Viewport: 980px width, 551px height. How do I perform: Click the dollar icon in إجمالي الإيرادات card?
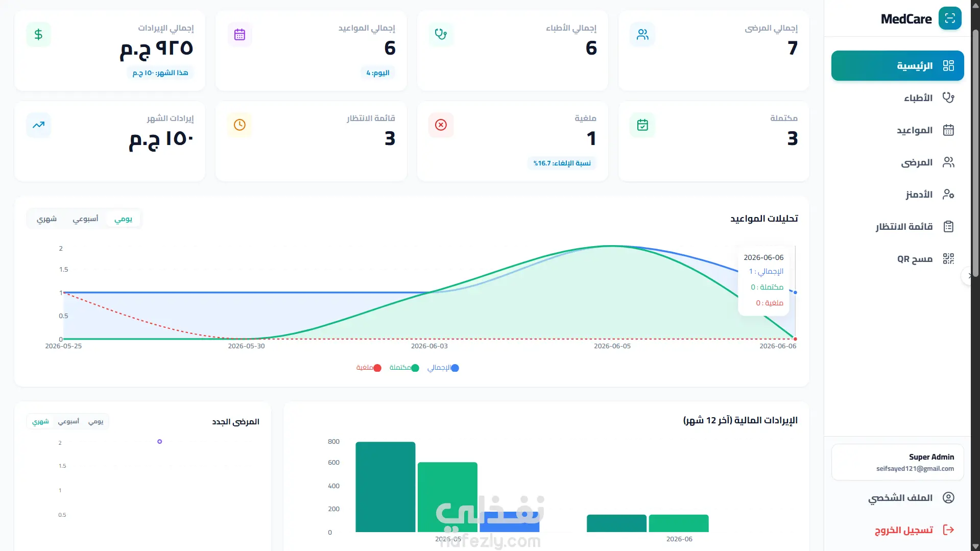(x=38, y=35)
